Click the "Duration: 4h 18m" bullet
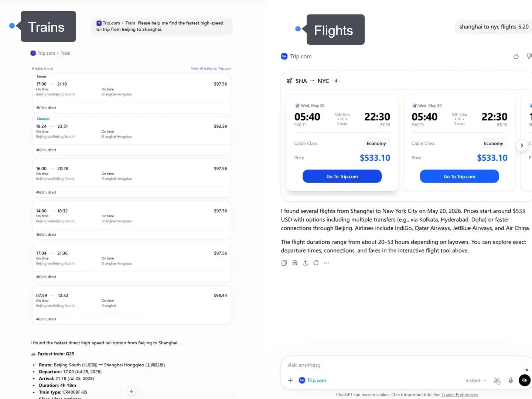 [58, 385]
